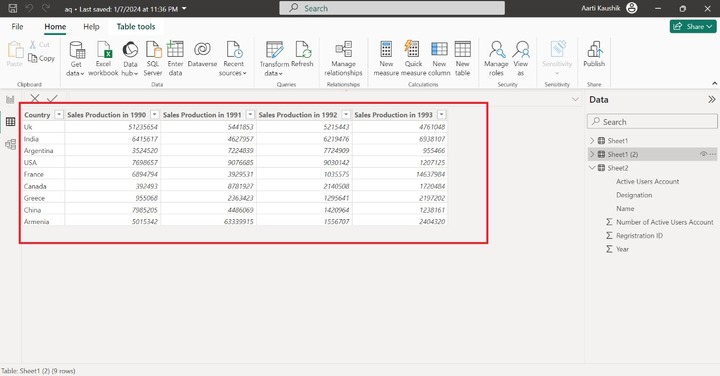Collapse the Sheet2 table
Screen dimensions: 720x376
click(592, 168)
